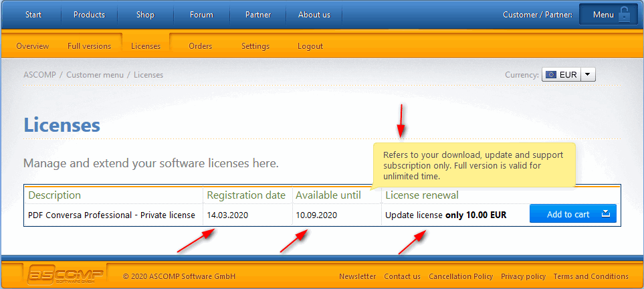Select the Licenses tab
Viewport: 644px width, 289px height.
click(146, 46)
